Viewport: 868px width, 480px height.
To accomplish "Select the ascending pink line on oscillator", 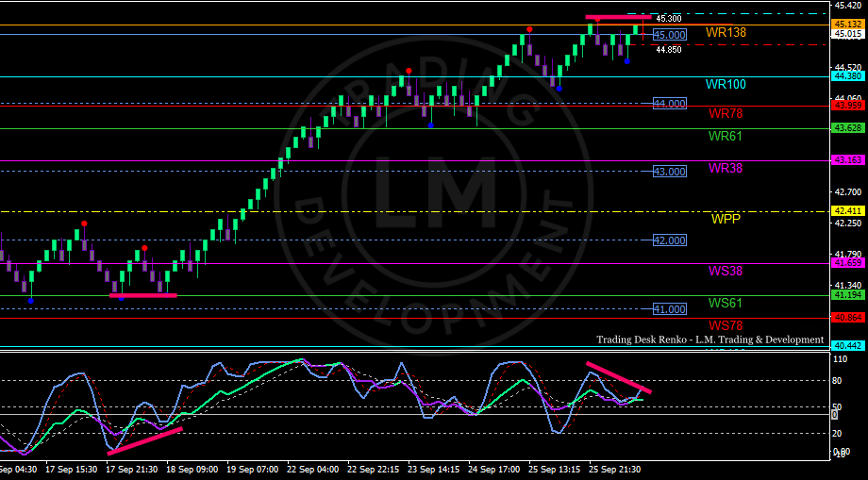I will tap(144, 441).
